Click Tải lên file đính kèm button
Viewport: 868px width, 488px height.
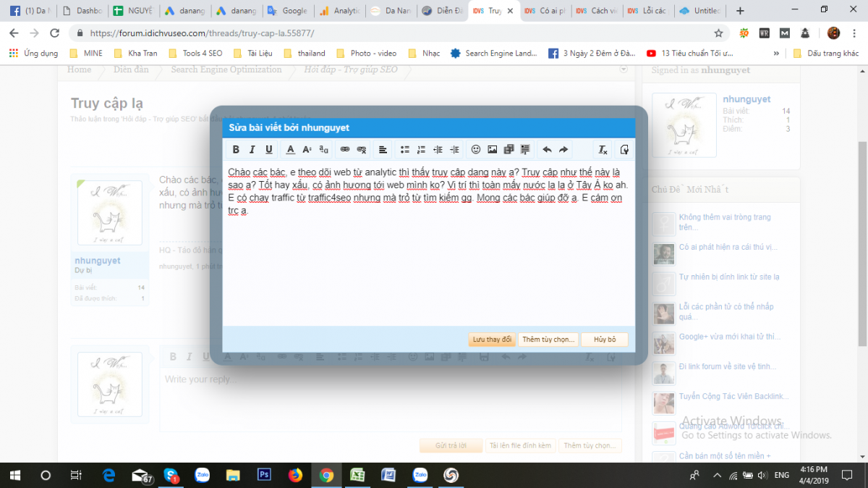[520, 446]
